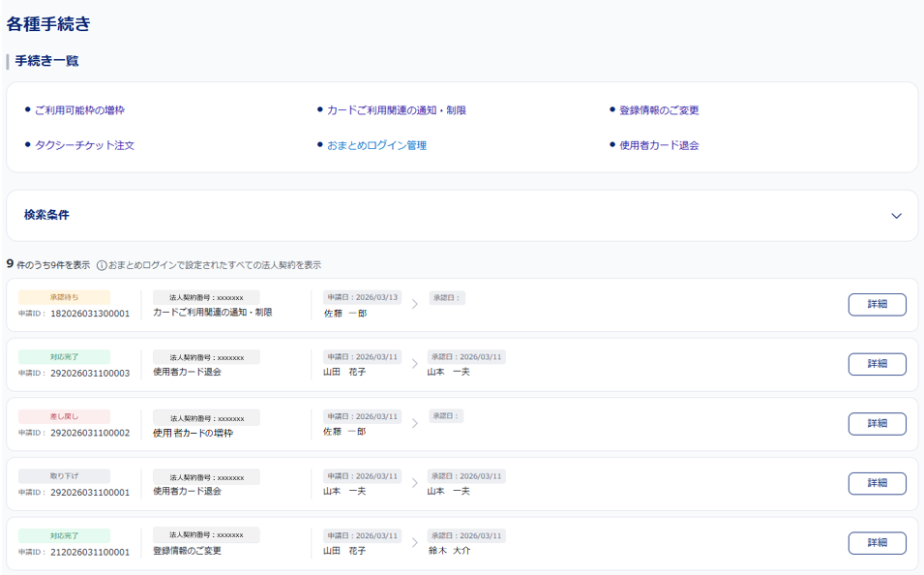The height and width of the screenshot is (575, 924).
Task: Select application ID 212026031100001 text
Action: click(x=90, y=552)
